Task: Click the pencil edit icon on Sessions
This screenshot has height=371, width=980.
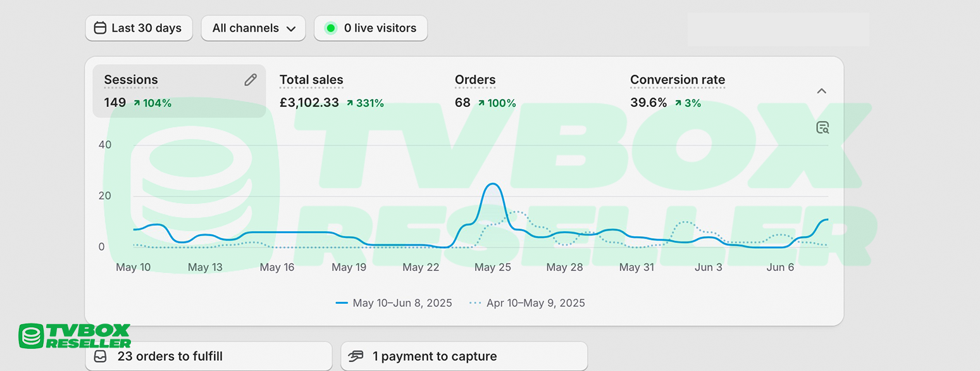Action: coord(251,80)
